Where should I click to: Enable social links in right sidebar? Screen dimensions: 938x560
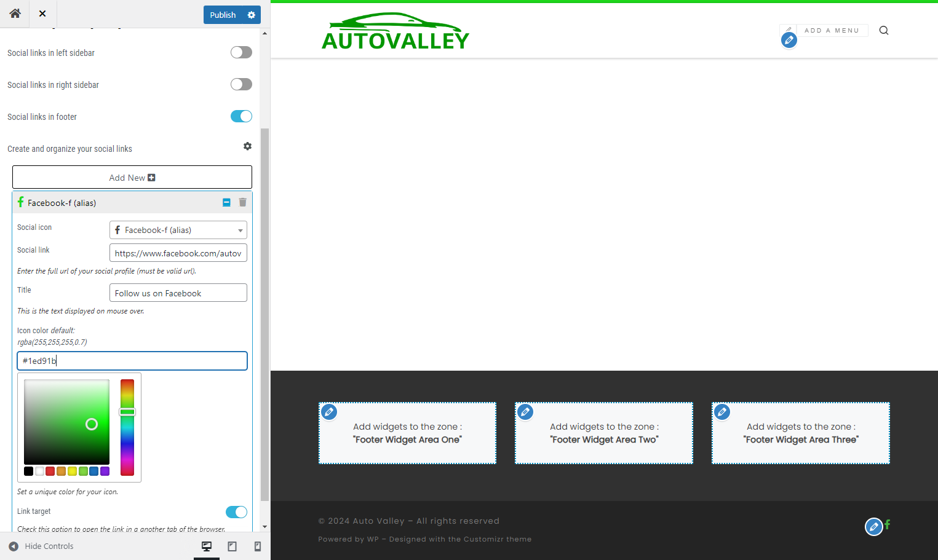(x=241, y=84)
